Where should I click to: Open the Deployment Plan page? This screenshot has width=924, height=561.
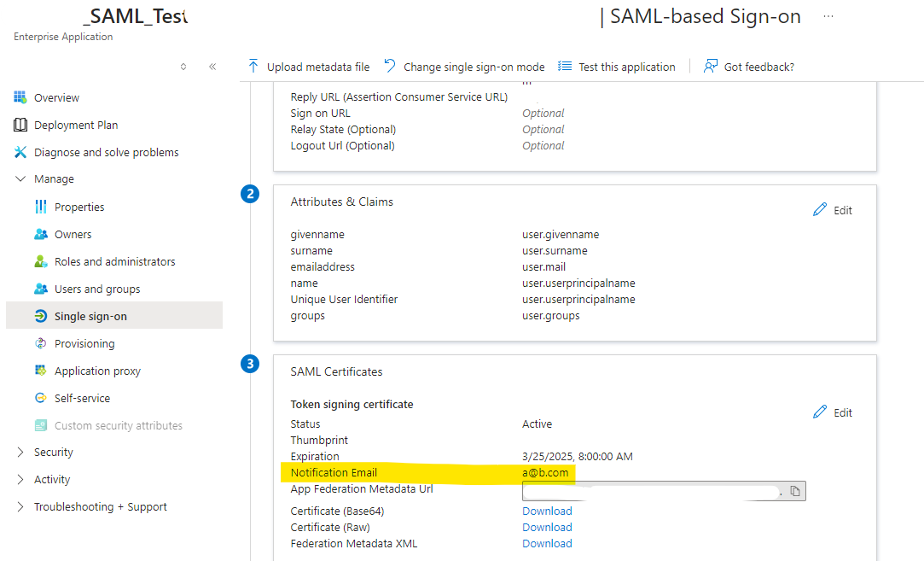[78, 124]
